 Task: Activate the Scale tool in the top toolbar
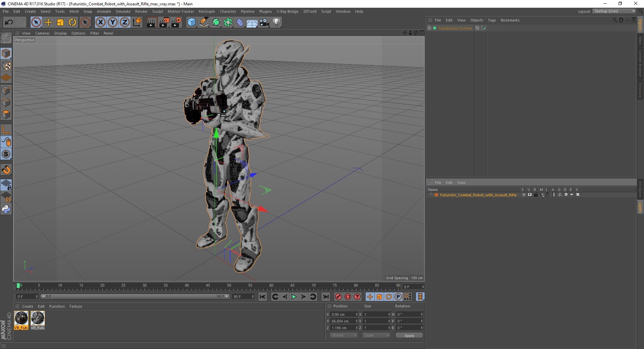pyautogui.click(x=60, y=22)
